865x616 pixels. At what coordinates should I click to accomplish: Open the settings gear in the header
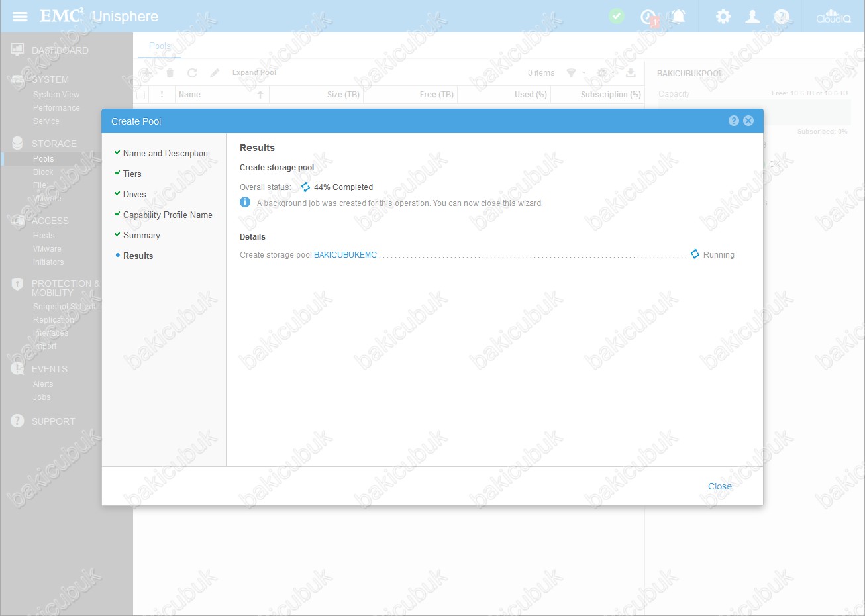pos(723,17)
